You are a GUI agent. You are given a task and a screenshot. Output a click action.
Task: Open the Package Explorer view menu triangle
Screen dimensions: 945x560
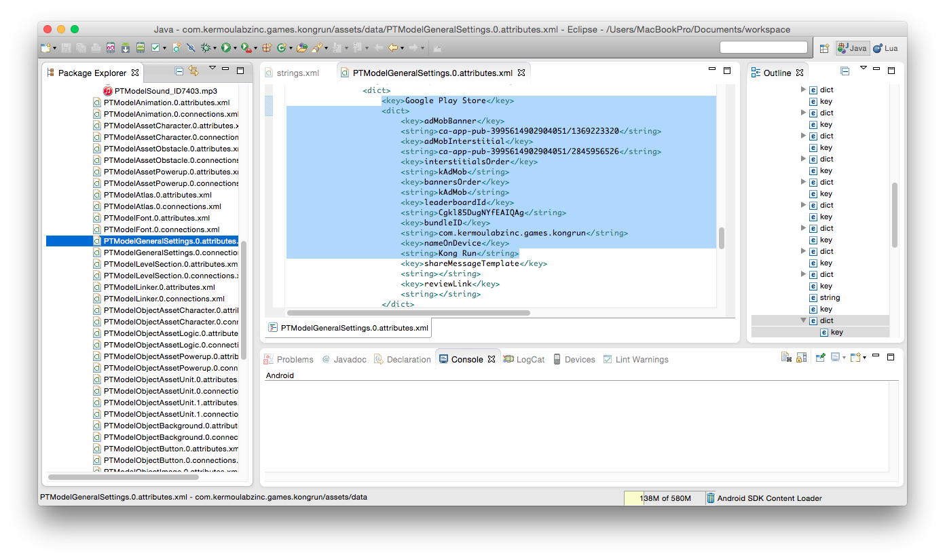[x=212, y=68]
